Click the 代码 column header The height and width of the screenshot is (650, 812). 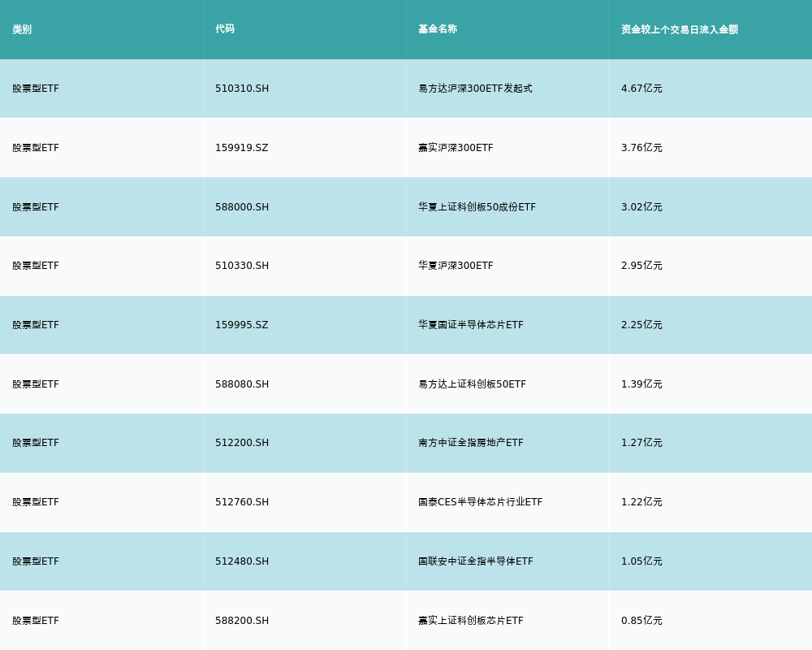point(225,29)
